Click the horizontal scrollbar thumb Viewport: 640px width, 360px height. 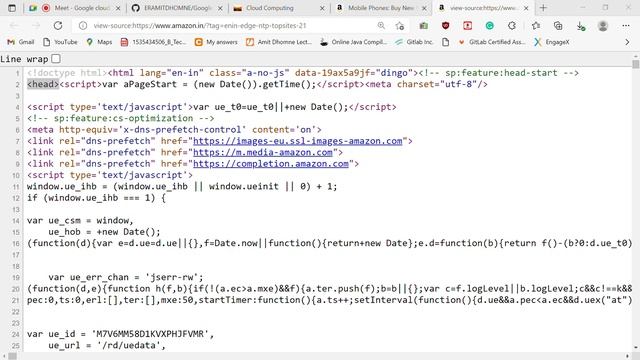tap(12, 356)
